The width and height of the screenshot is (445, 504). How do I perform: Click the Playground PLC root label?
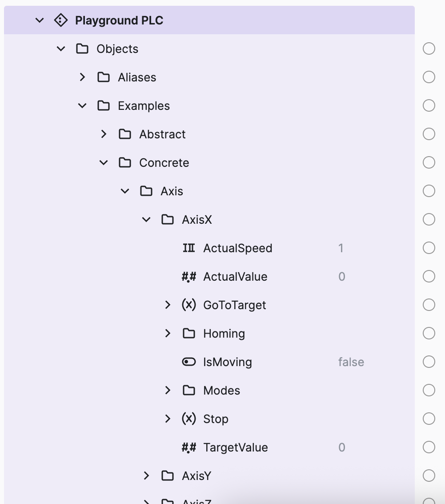(119, 20)
